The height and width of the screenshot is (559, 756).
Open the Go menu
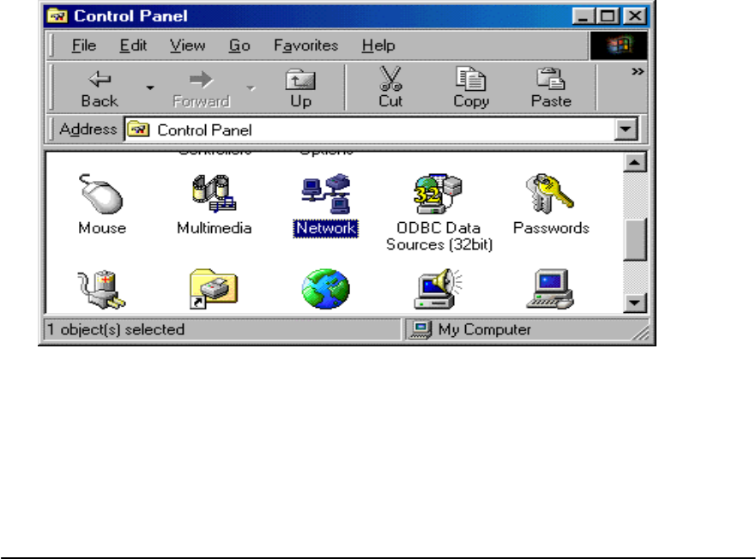[239, 45]
